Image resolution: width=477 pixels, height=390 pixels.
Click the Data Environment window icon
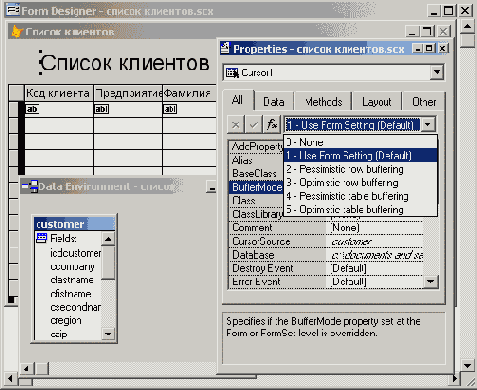tap(30, 186)
